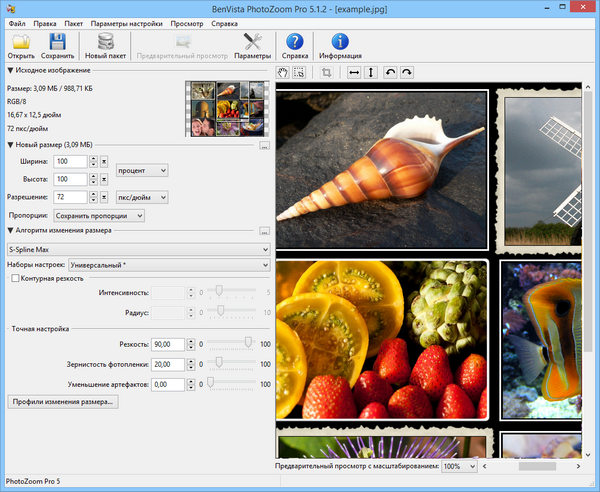This screenshot has height=492, width=600.
Task: Click the Профили изменения размера button
Action: coord(63,402)
